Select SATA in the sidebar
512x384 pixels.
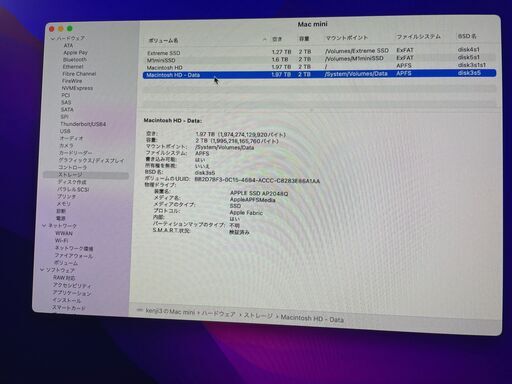point(67,110)
